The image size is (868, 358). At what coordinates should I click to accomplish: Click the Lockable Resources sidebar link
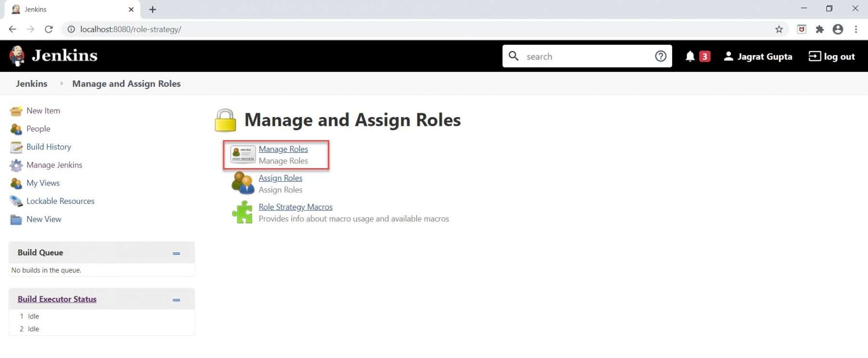click(60, 201)
